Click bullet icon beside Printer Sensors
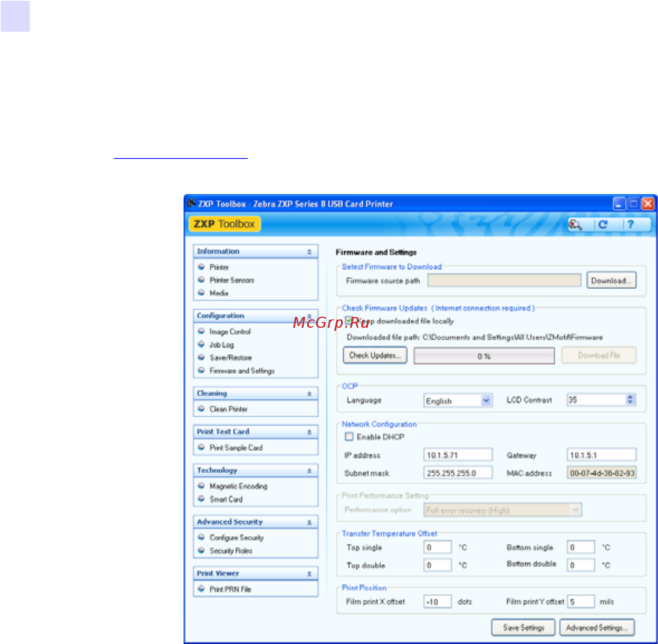 pos(201,280)
